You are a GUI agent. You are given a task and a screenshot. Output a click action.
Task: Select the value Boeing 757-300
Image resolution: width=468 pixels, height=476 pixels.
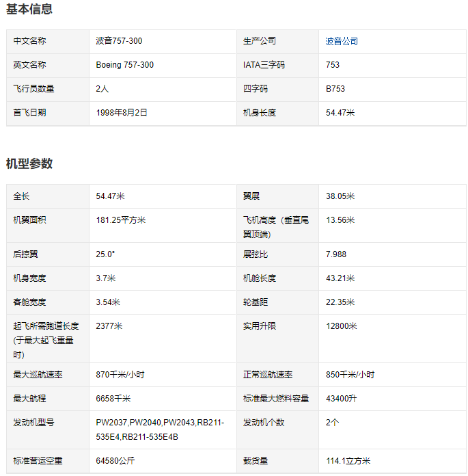(x=124, y=65)
